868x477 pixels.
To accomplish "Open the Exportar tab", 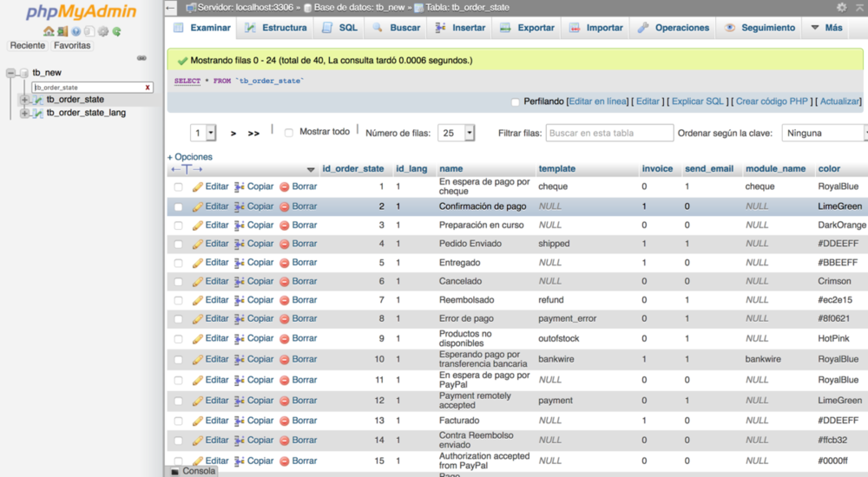I will (x=527, y=28).
